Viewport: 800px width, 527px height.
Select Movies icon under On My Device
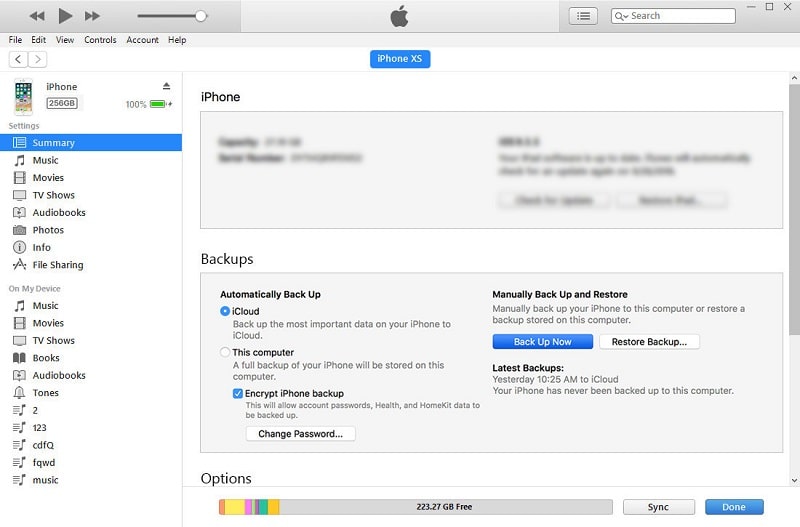[19, 323]
